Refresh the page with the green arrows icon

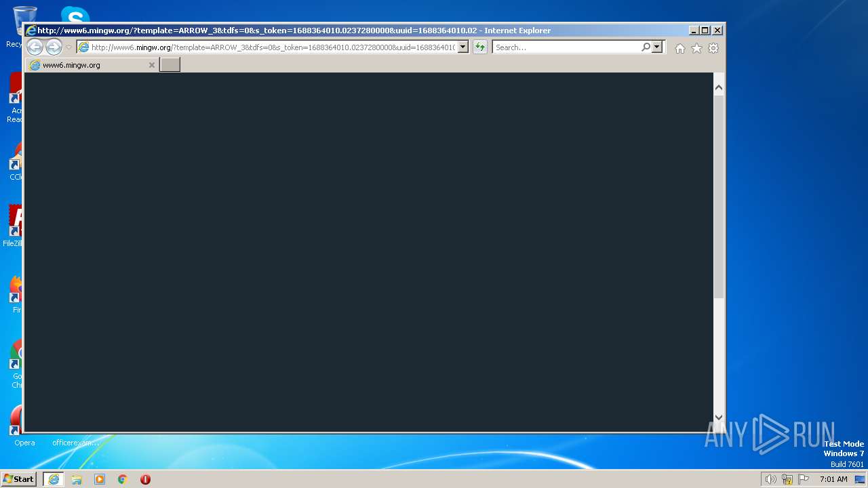(x=480, y=47)
